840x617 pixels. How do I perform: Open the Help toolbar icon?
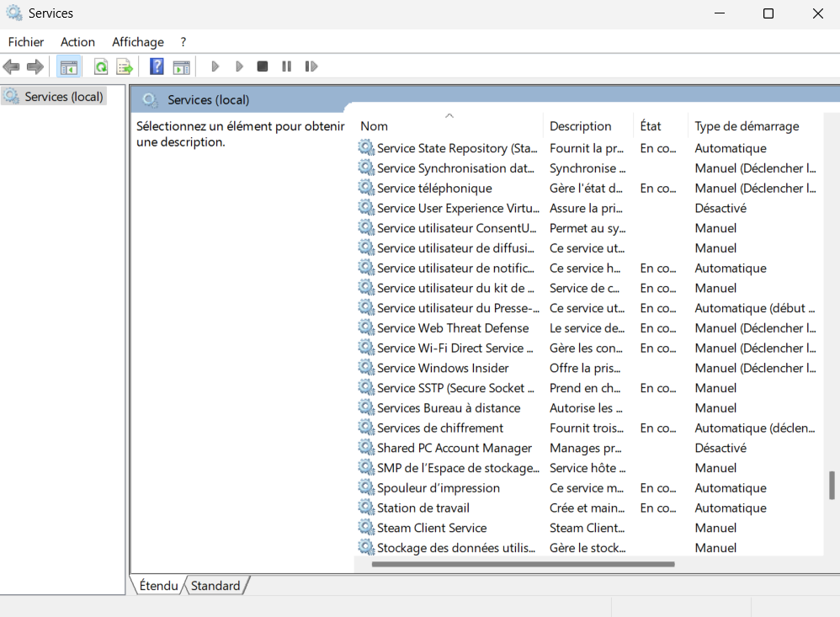pos(157,66)
